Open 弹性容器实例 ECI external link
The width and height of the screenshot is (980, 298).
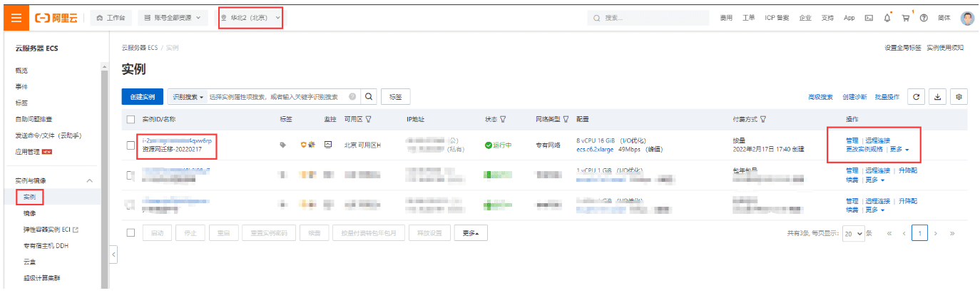click(51, 230)
